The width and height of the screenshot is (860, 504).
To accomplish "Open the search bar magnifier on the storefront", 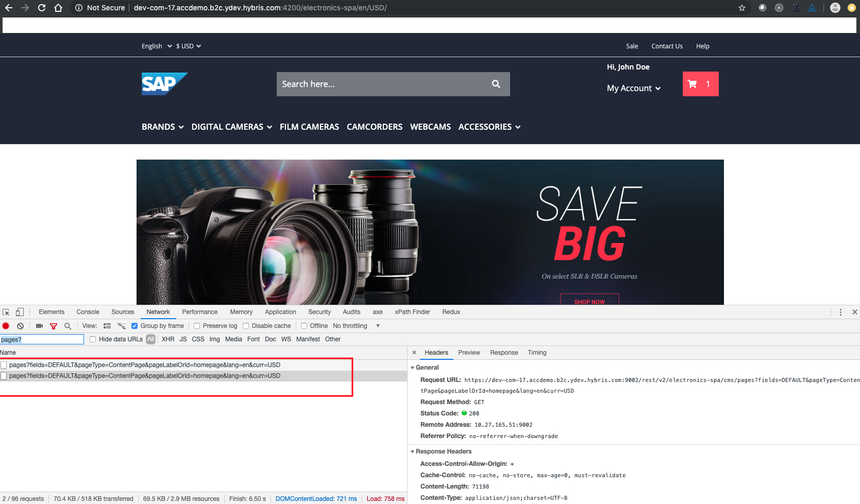I will 496,83.
